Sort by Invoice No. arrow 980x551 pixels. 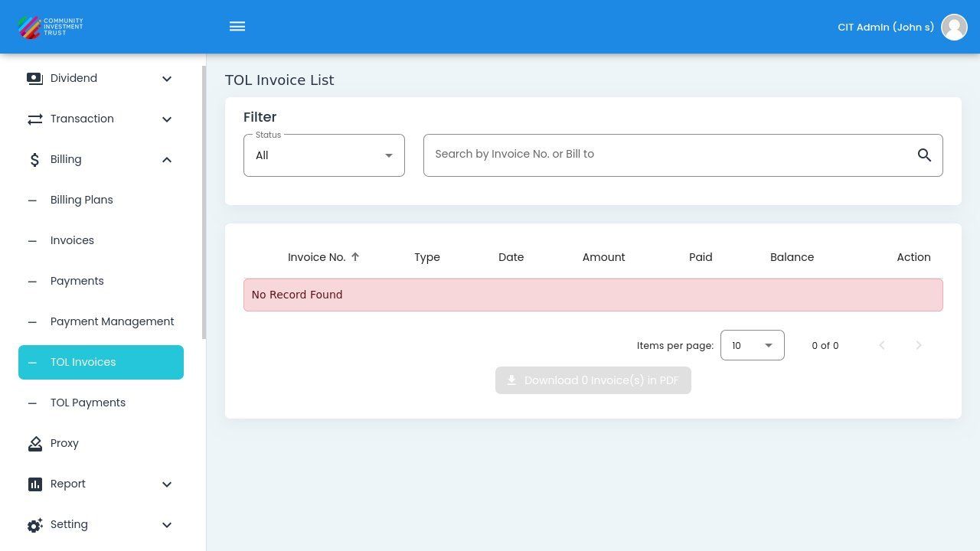pyautogui.click(x=355, y=257)
